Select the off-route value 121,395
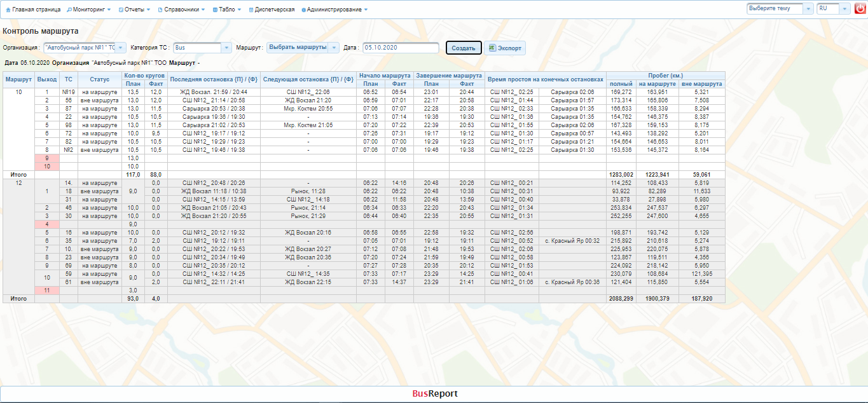Viewport: 868px width, 403px height. [x=701, y=273]
